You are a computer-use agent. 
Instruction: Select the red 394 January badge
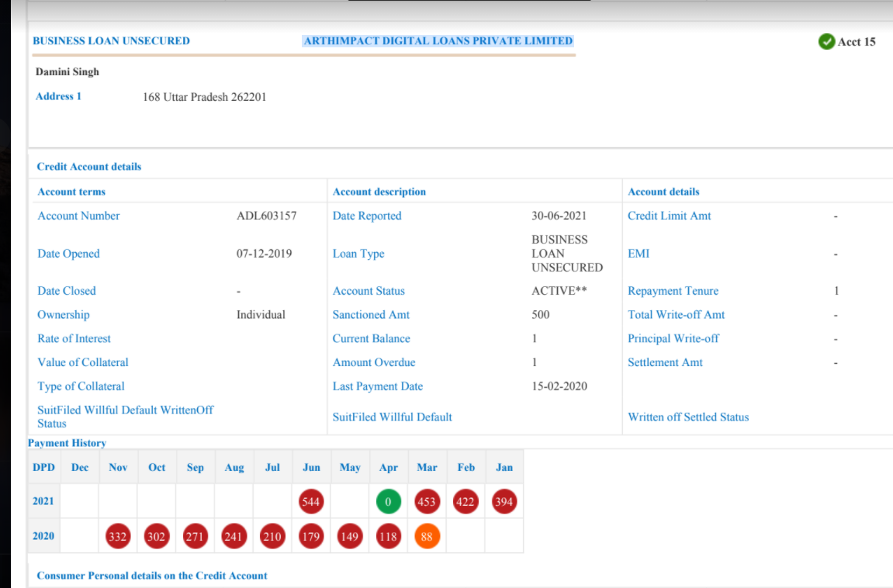[x=504, y=502]
